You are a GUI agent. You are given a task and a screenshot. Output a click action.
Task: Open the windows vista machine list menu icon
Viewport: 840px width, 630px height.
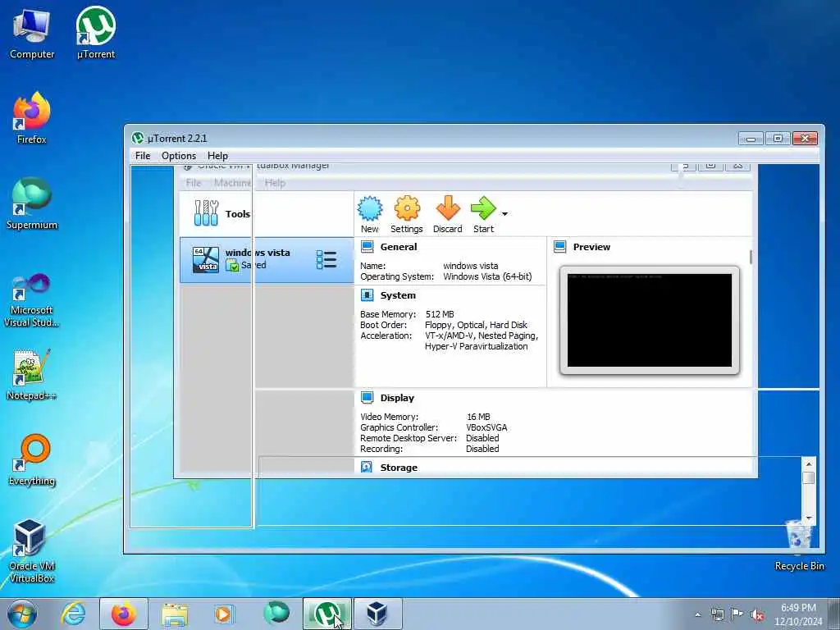326,260
